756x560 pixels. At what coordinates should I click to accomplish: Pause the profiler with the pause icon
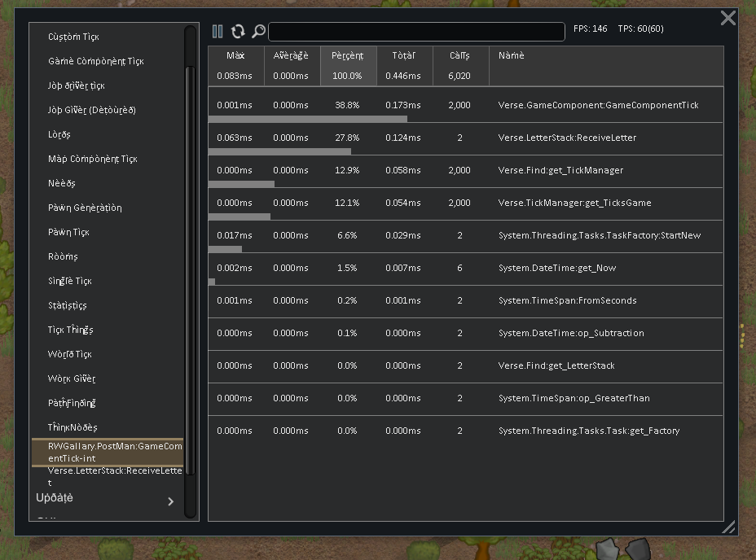coord(218,32)
